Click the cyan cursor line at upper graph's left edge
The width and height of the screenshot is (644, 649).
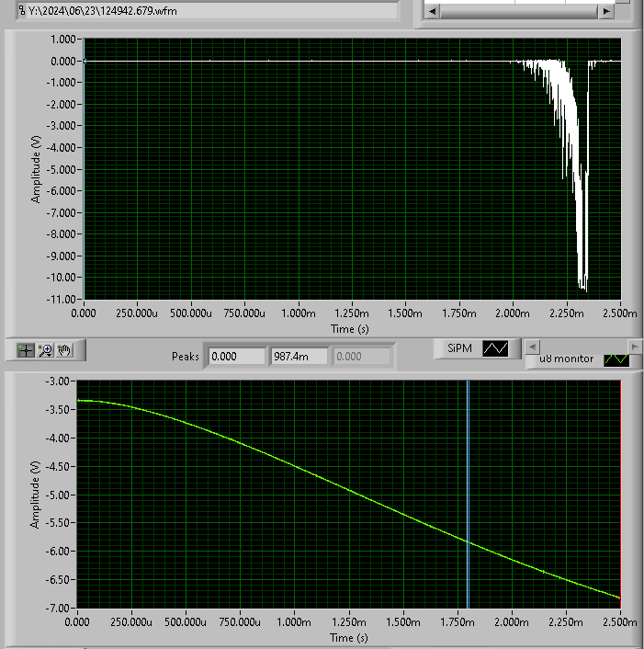coord(84,169)
